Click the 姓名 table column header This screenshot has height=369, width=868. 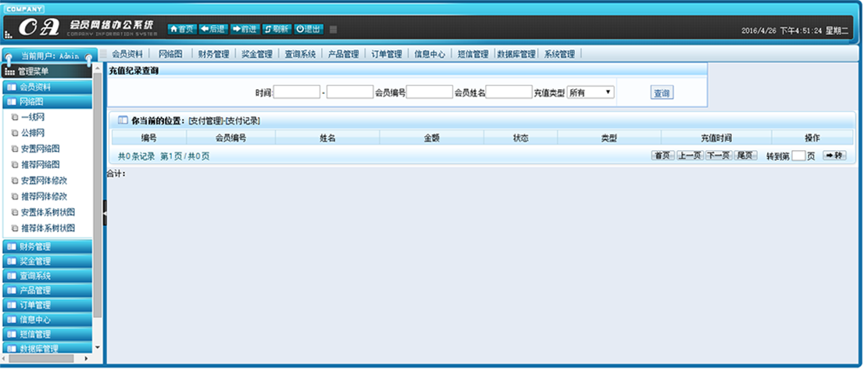point(327,138)
